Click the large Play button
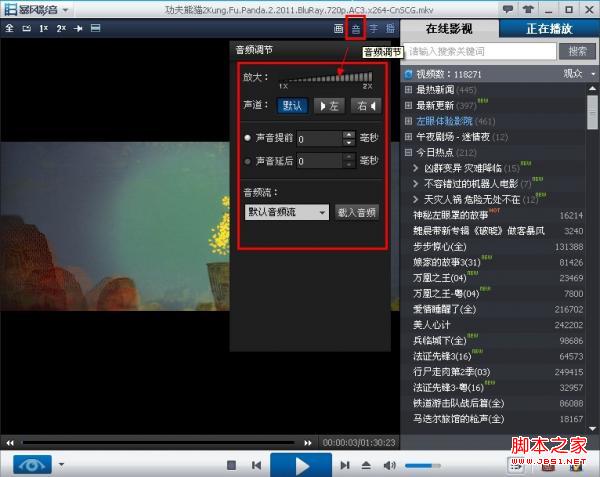The width and height of the screenshot is (600, 477). point(301,465)
